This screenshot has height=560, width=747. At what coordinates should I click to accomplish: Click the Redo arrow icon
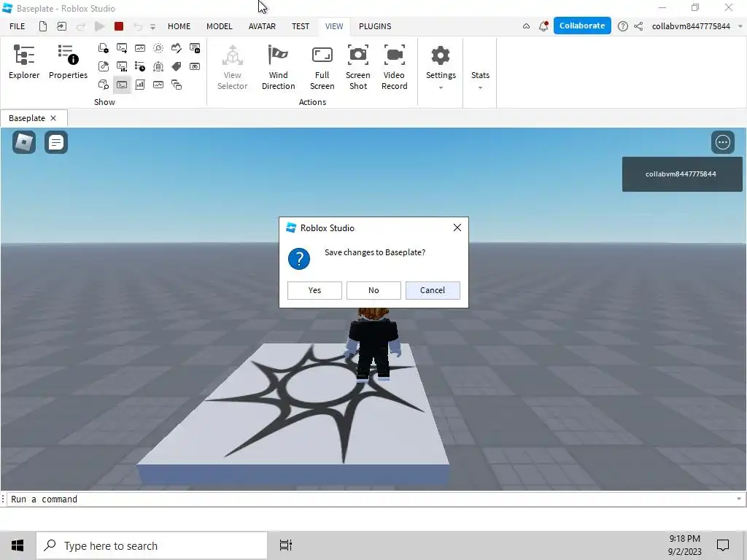[80, 27]
